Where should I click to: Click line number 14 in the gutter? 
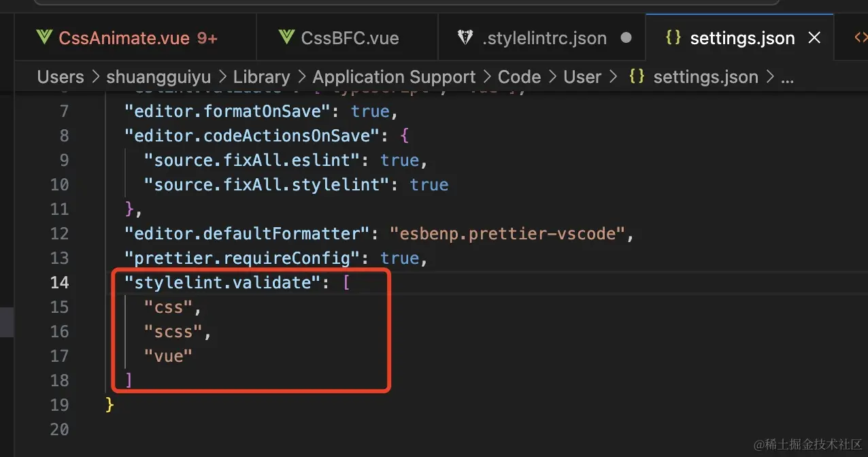click(x=60, y=282)
